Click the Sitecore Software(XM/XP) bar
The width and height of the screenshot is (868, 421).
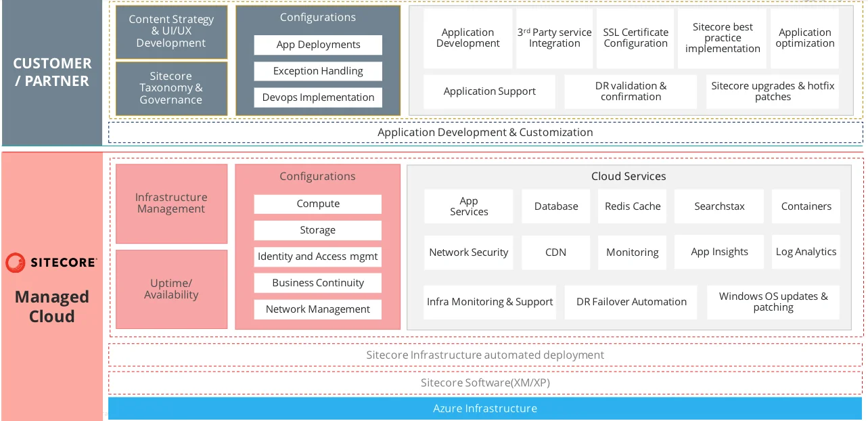point(485,382)
